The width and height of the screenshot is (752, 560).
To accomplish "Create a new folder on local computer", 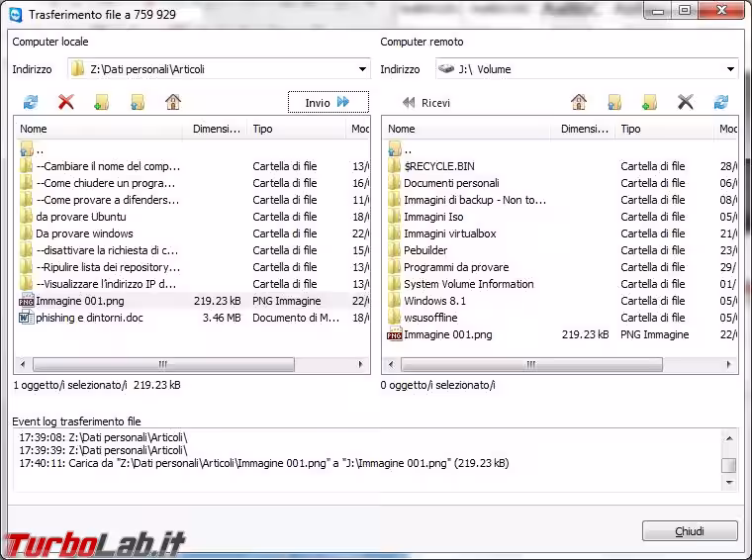I will point(101,102).
